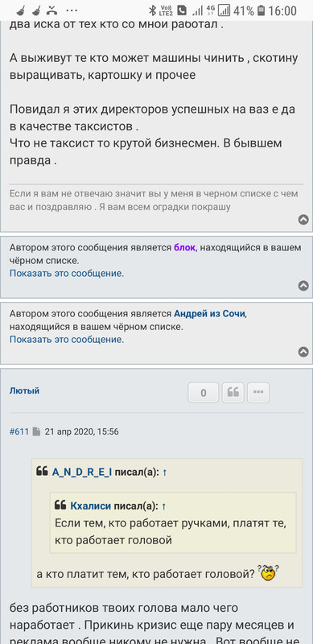Go to Кхалиси's original post arrow
The image size is (313, 644).
point(164,506)
